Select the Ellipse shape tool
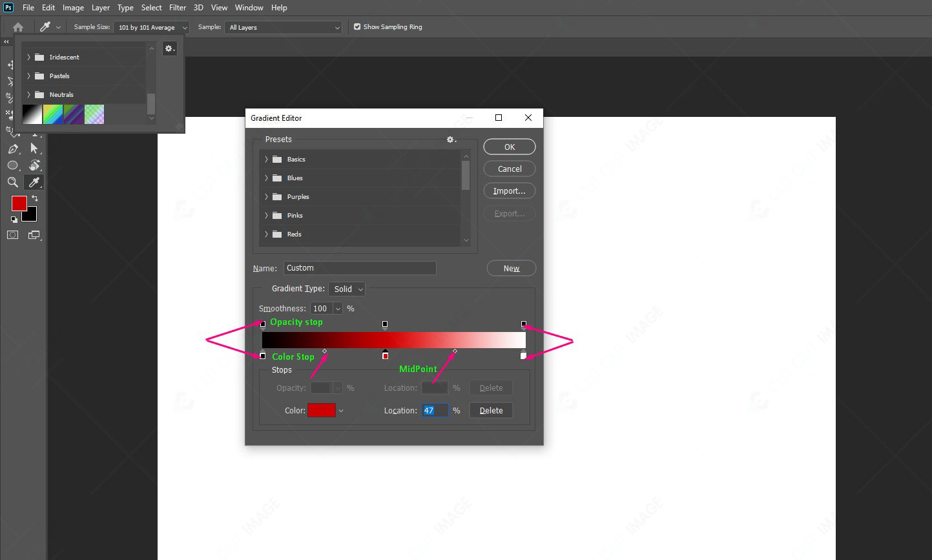The height and width of the screenshot is (560, 932). pyautogui.click(x=12, y=165)
